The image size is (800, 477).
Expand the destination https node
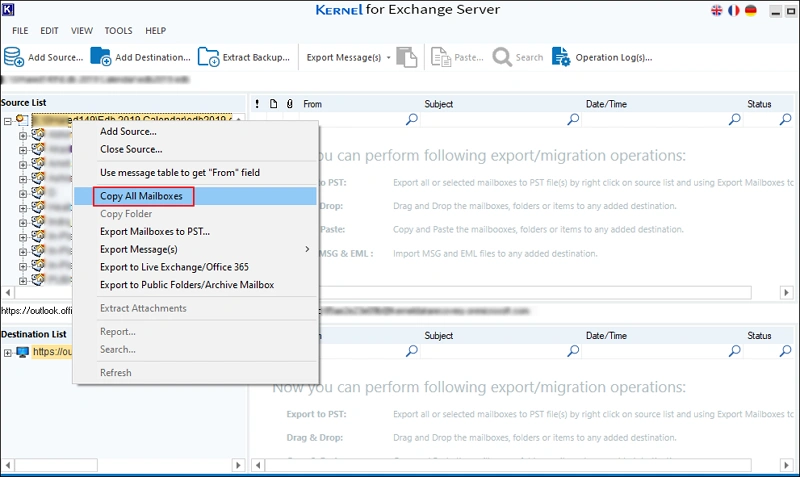[x=7, y=353]
